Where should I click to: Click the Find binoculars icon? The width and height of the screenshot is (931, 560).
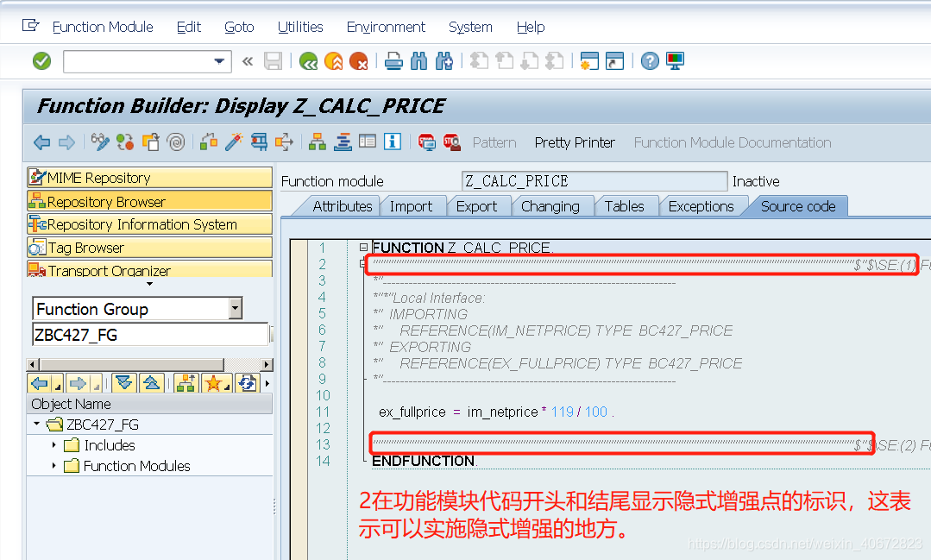coord(418,60)
